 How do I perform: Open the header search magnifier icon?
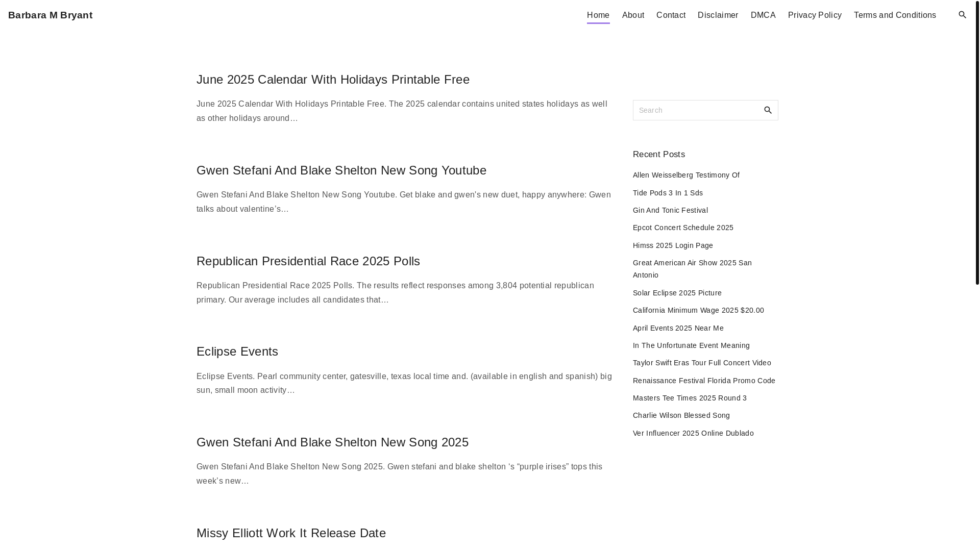point(962,15)
